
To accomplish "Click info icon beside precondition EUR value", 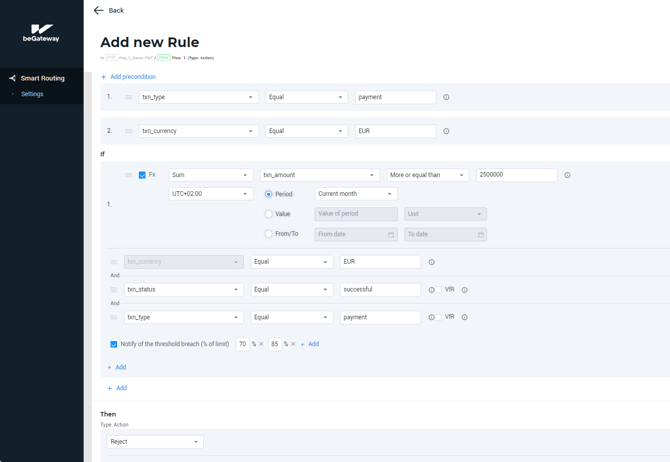I will 446,131.
